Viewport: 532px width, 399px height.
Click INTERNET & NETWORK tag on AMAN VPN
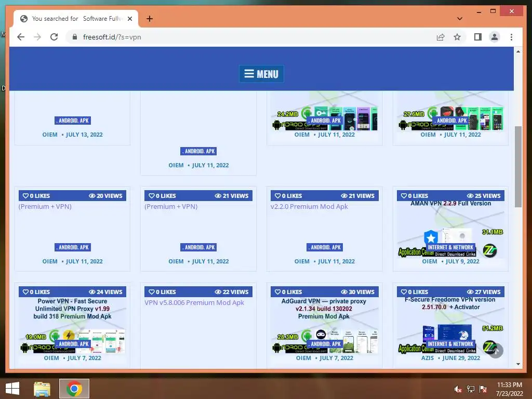pyautogui.click(x=450, y=247)
